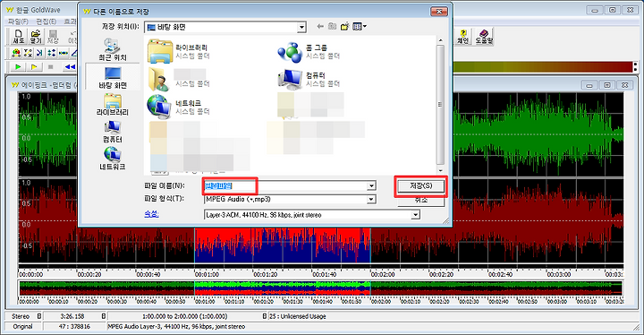Open the 파일(F) menu in GoldWave
This screenshot has width=644, height=335.
[x=18, y=21]
